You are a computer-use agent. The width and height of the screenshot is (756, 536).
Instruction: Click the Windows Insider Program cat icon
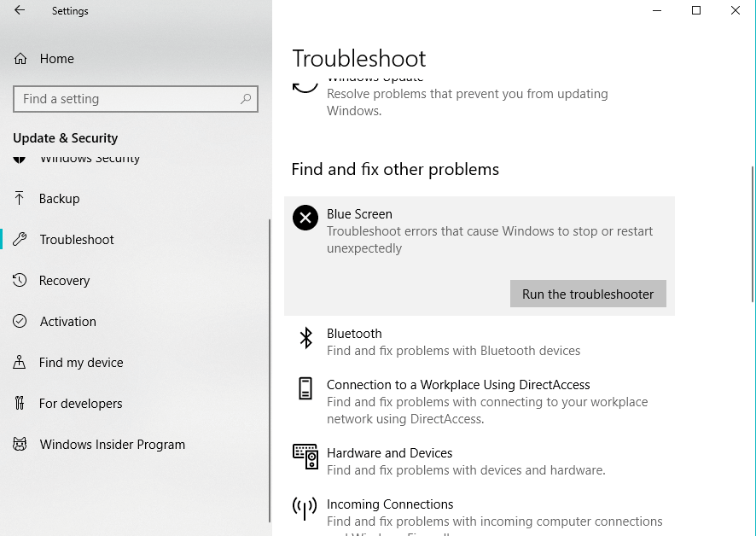point(20,444)
